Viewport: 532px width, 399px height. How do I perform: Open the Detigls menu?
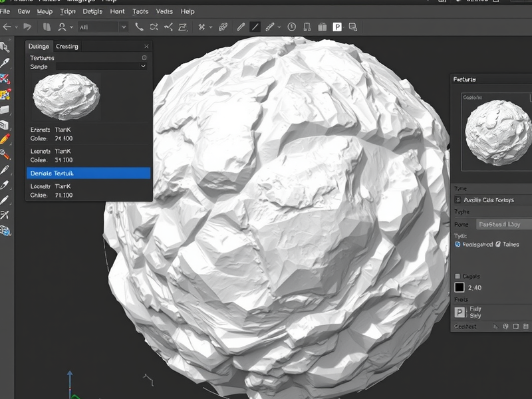point(92,11)
